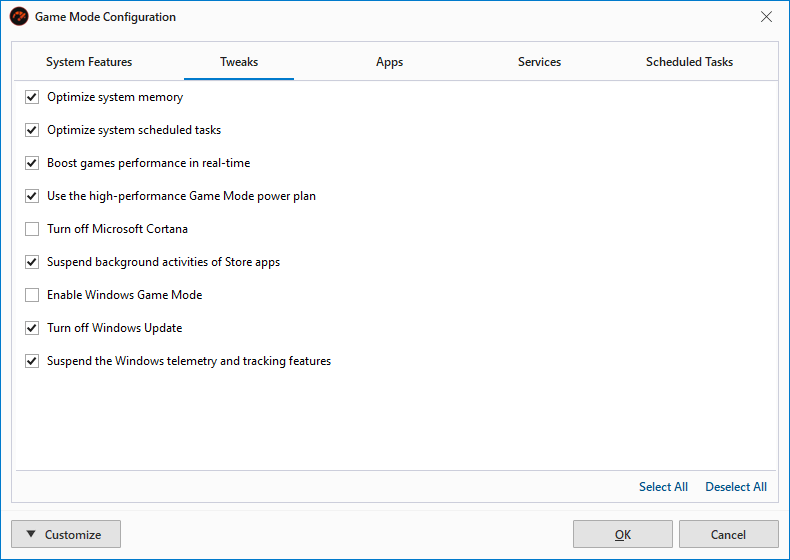
Task: Select the Tweaks tab
Action: [x=239, y=62]
